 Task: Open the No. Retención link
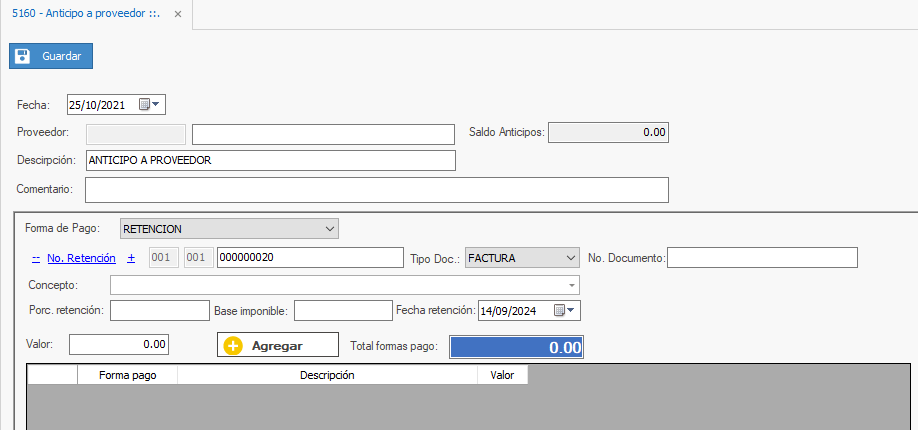[x=82, y=258]
